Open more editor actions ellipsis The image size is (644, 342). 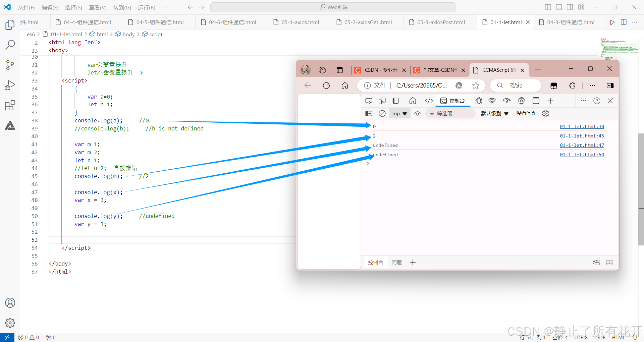634,22
